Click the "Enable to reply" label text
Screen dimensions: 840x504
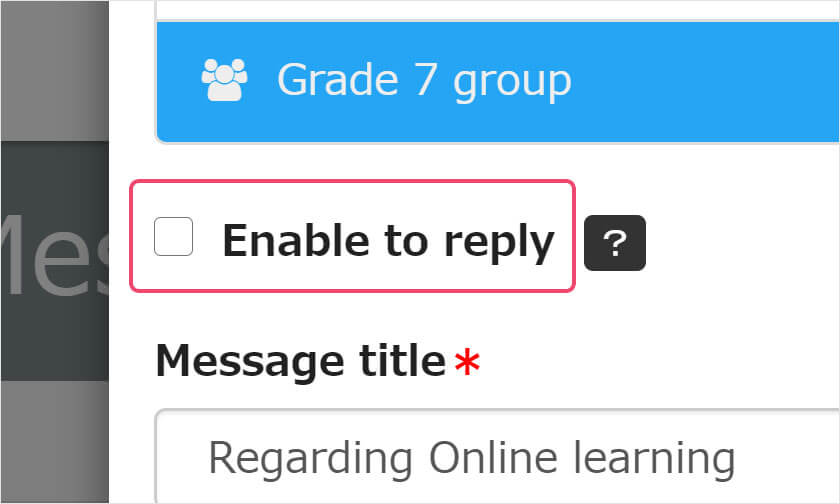387,241
